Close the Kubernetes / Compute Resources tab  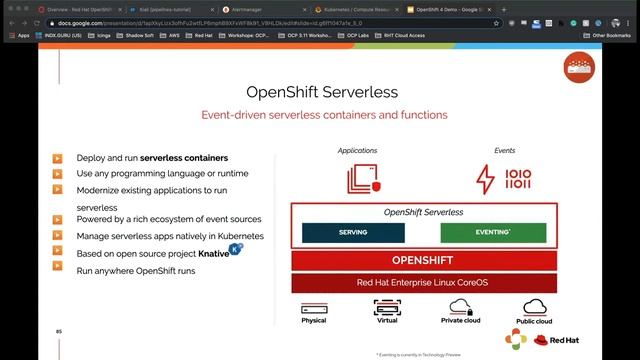point(397,9)
